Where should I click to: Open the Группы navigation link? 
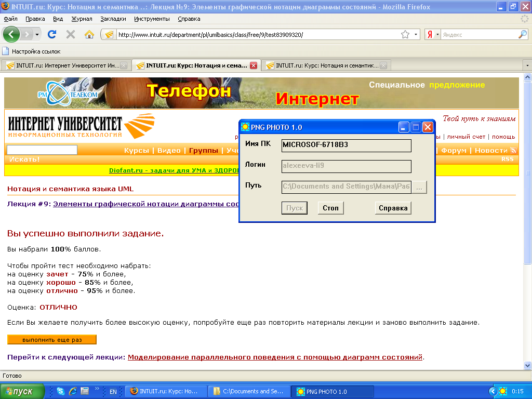(204, 150)
